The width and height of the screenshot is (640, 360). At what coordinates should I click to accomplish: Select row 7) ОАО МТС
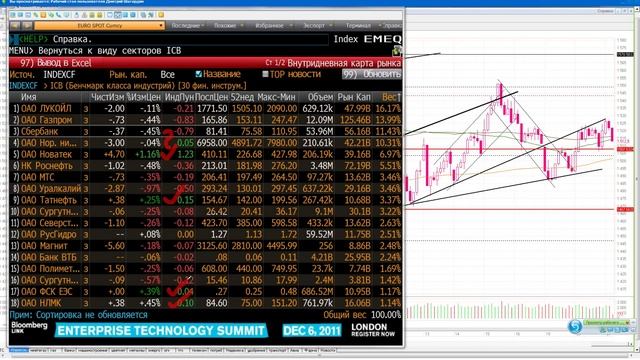coord(205,177)
